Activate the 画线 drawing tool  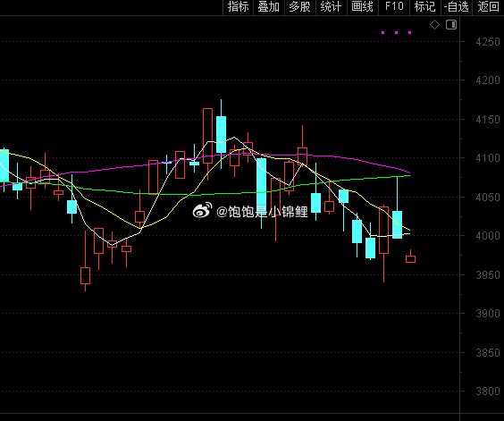pyautogui.click(x=362, y=7)
